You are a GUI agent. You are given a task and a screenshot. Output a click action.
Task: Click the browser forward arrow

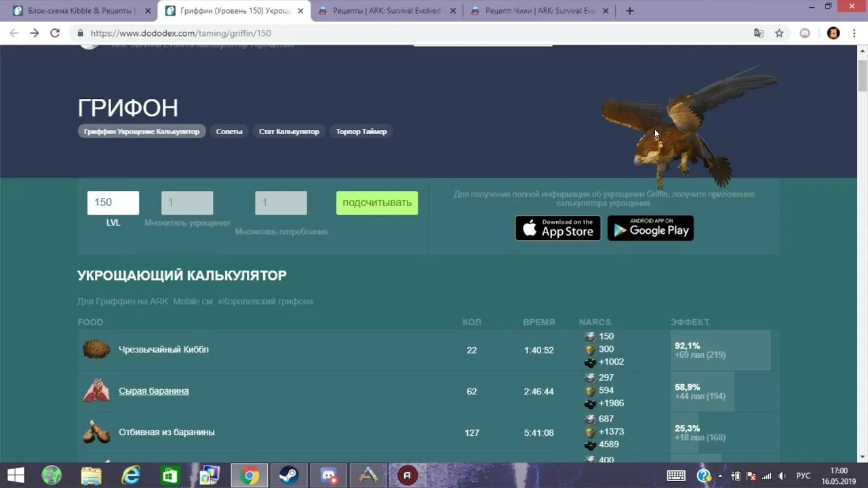point(35,33)
